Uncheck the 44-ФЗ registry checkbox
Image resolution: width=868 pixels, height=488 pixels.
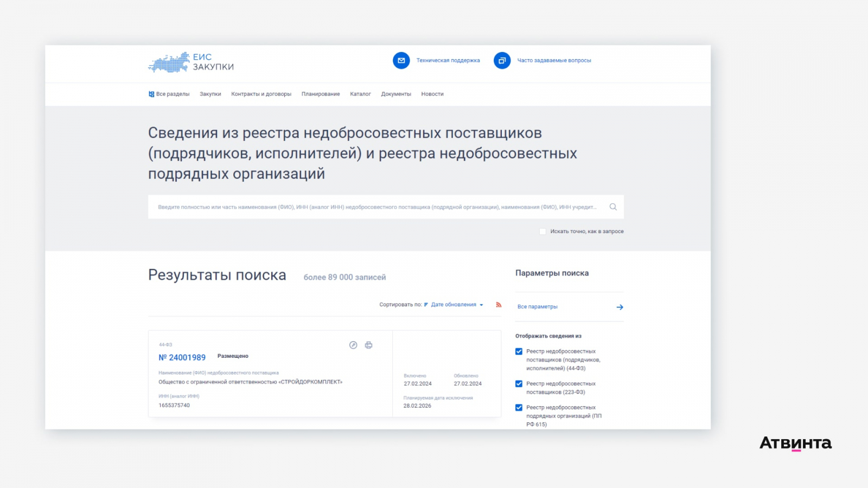[x=519, y=351]
